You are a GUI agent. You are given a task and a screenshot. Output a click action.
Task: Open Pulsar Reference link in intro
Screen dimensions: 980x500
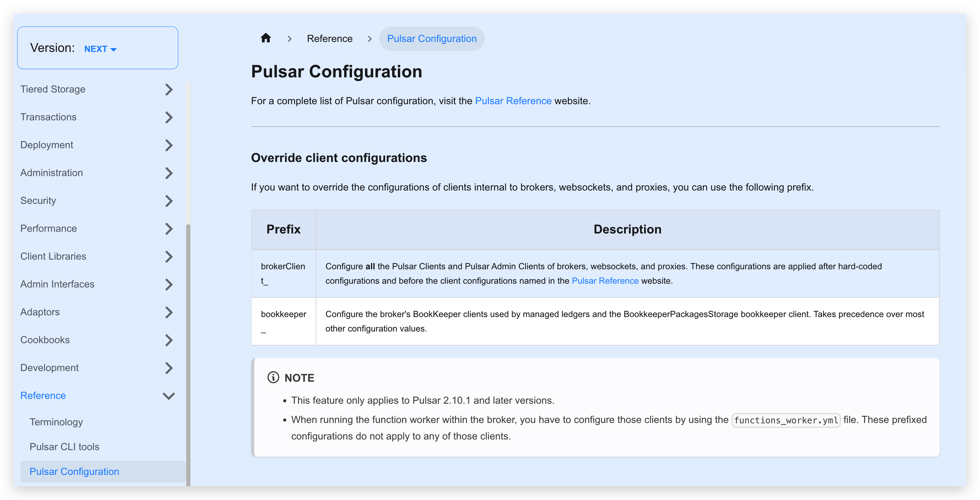coord(513,101)
